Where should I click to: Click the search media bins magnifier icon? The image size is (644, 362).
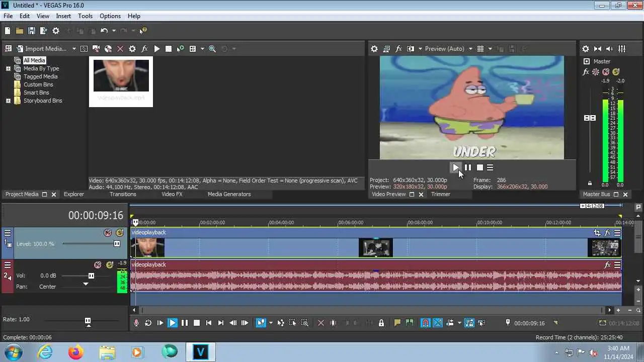pyautogui.click(x=212, y=49)
